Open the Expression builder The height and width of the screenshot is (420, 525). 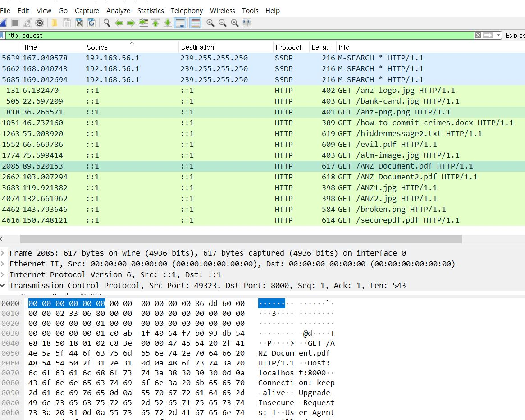515,36
